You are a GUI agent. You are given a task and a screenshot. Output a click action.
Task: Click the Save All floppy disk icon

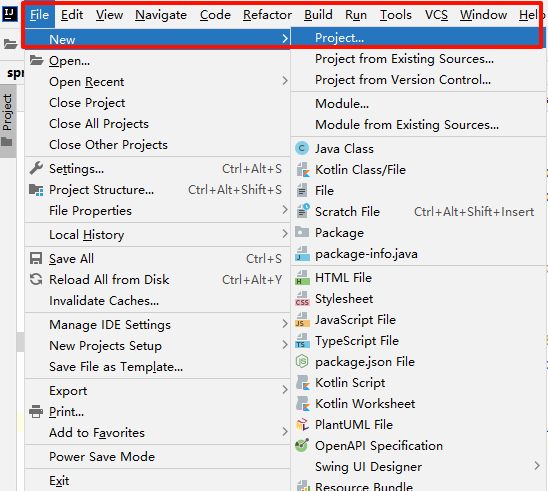(x=36, y=259)
